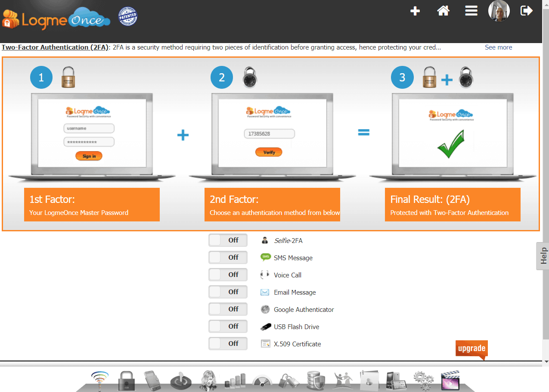
Task: Open the colorful funnel dock icon
Action: (100, 381)
